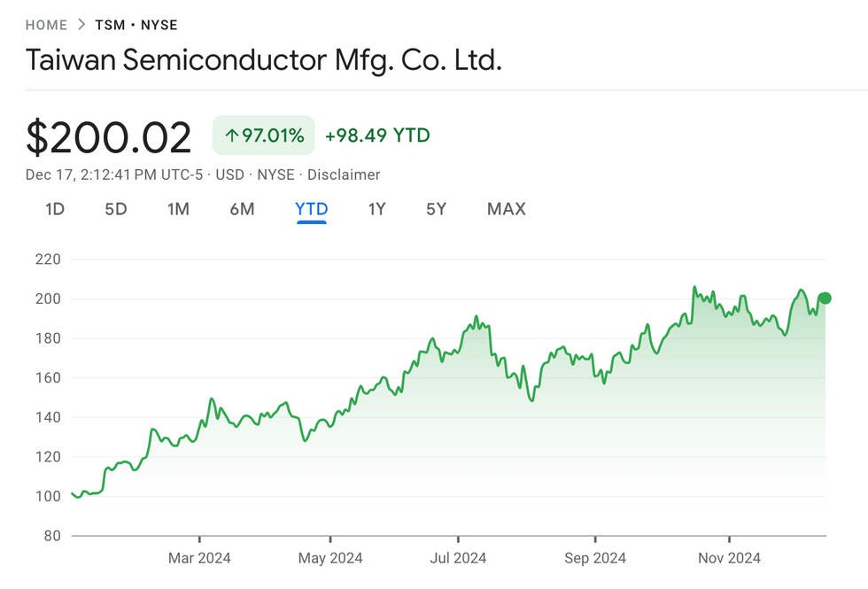Click the breadcrumb chevron arrow after HOME

click(81, 25)
